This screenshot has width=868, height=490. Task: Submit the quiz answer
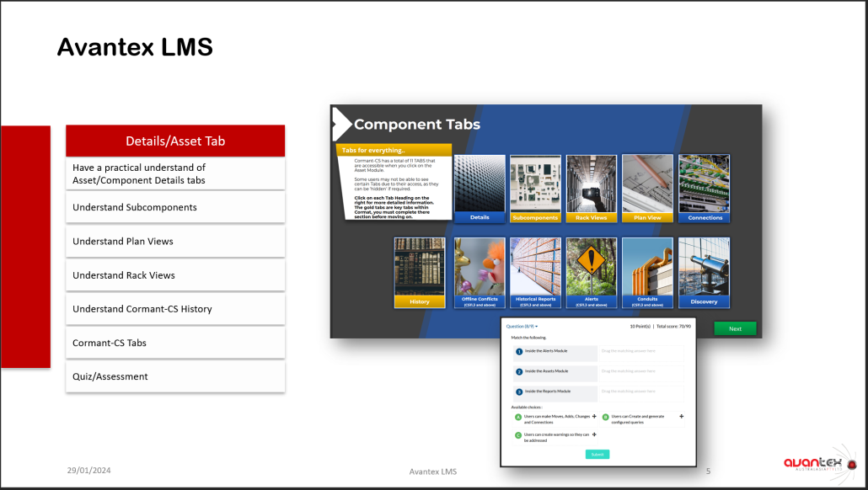point(597,454)
